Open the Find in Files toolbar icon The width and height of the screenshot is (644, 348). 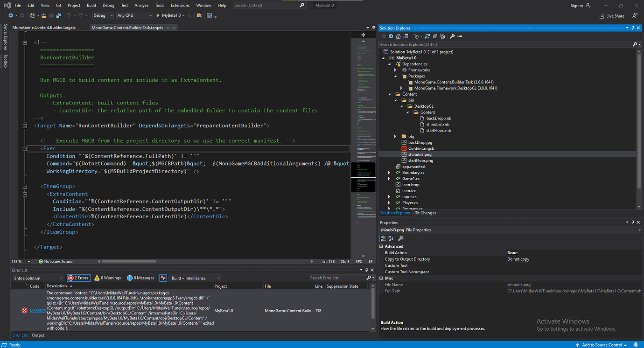pos(200,15)
